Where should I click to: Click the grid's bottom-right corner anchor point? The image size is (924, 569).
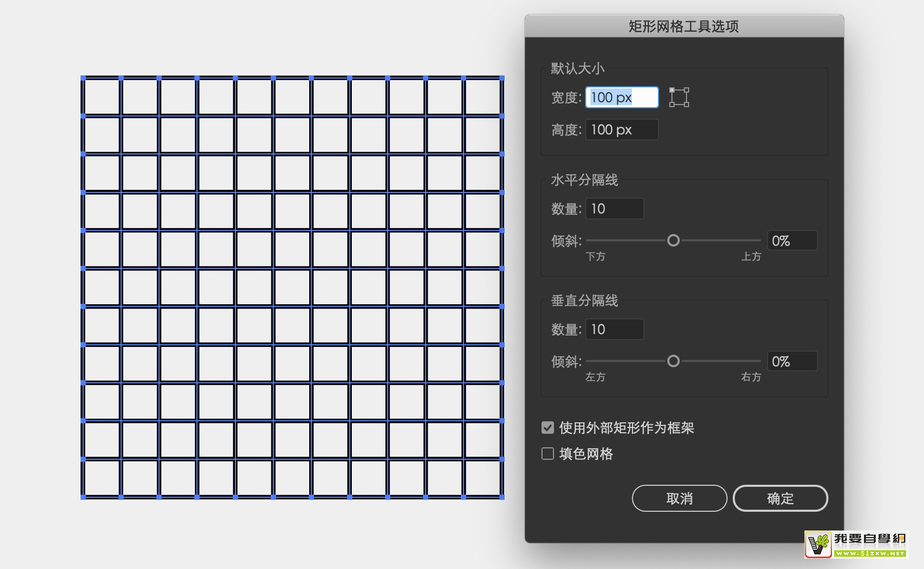(502, 497)
